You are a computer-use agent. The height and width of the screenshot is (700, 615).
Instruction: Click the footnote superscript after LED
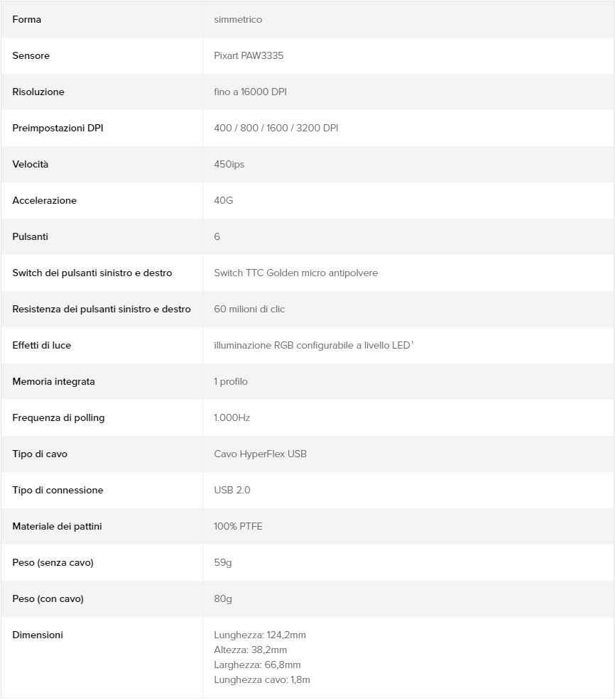[x=413, y=342]
